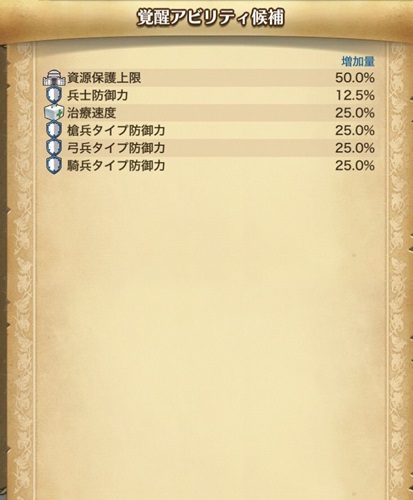Select the 治療速度 ability label
The image size is (413, 500).
(x=92, y=113)
